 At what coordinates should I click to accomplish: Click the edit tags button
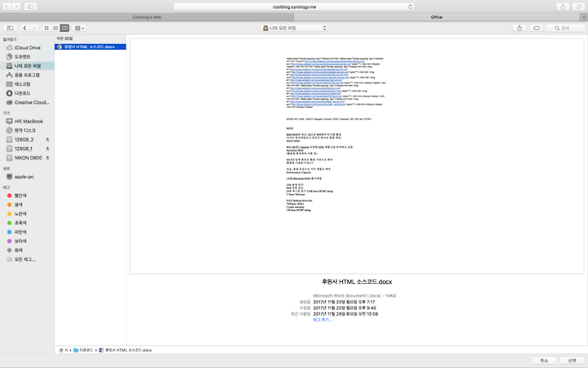537,28
